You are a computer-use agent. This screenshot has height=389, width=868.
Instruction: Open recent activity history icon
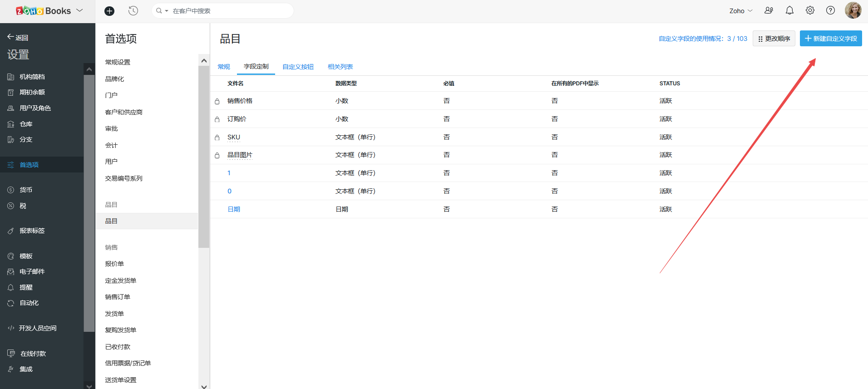point(133,11)
